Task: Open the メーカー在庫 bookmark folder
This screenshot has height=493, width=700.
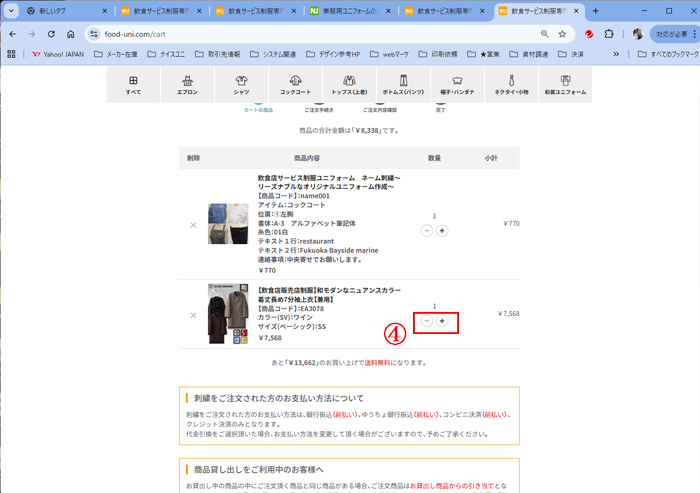Action: tap(116, 54)
